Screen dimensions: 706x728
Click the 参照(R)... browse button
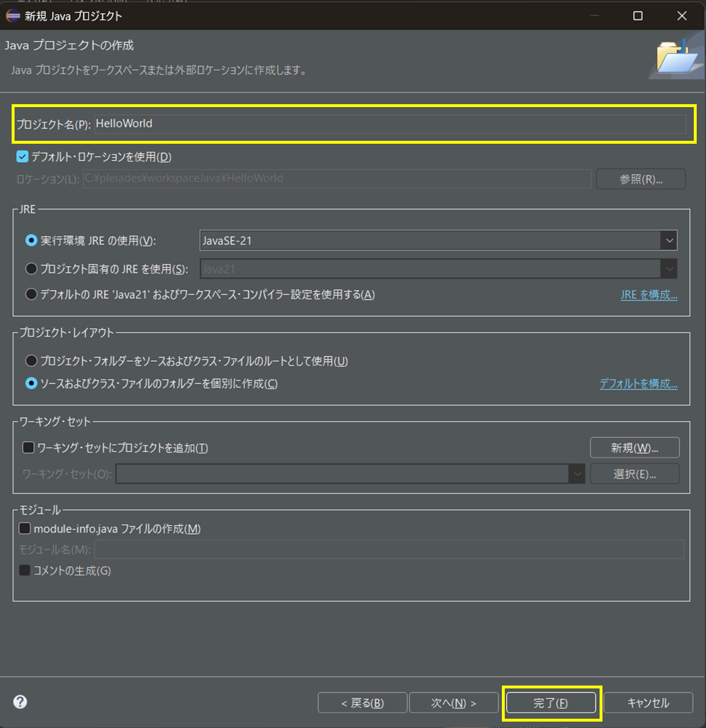pos(641,179)
